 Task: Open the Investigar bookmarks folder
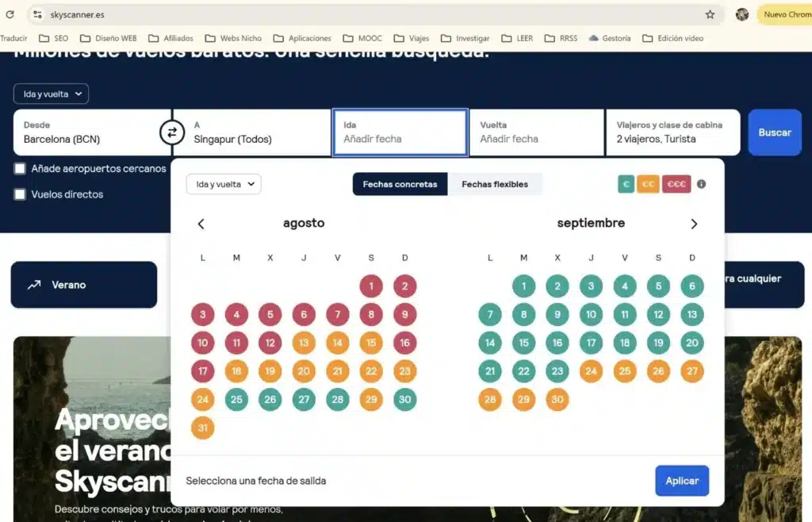tap(465, 38)
